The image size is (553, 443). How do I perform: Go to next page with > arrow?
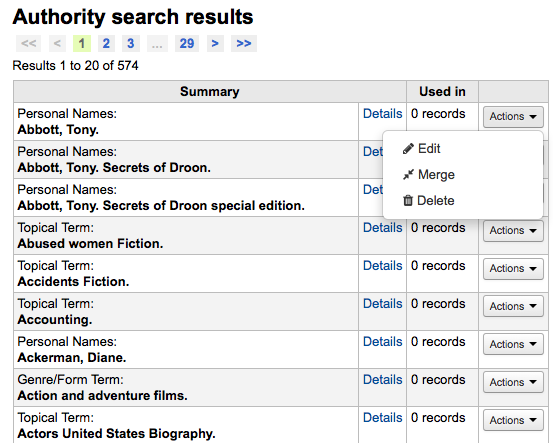point(215,43)
